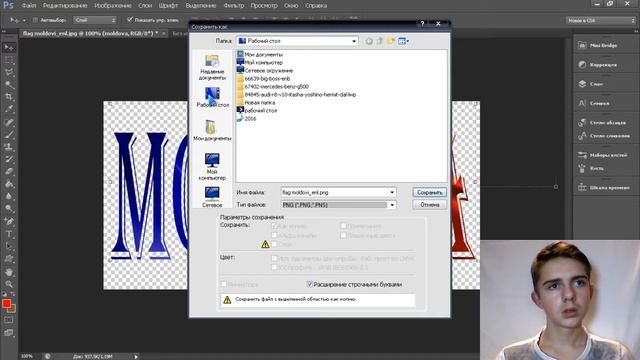640x360 pixels.
Task: Select the Horizontal Type tool
Action: pos(9,234)
